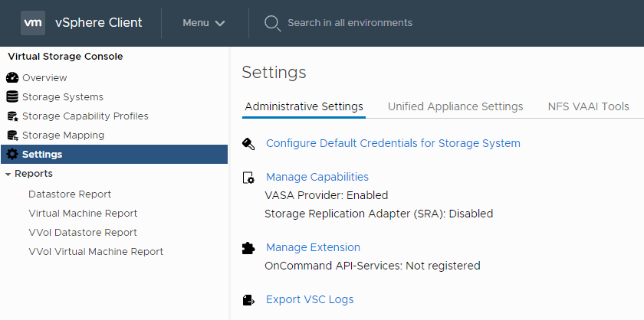Switch to Unified Appliance Settings tab
644x320 pixels.
(x=455, y=106)
